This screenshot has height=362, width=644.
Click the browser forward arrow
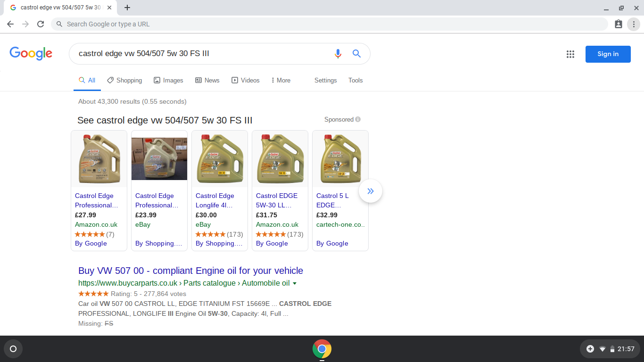click(x=25, y=24)
